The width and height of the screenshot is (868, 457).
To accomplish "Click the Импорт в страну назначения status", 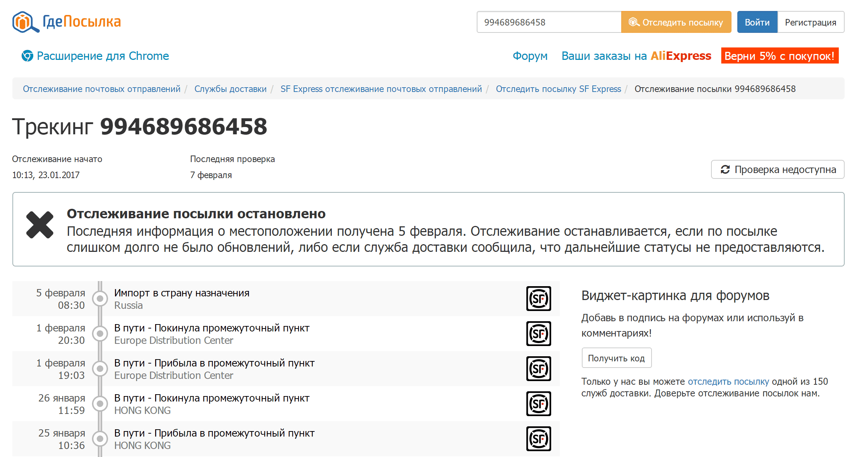I will click(182, 293).
